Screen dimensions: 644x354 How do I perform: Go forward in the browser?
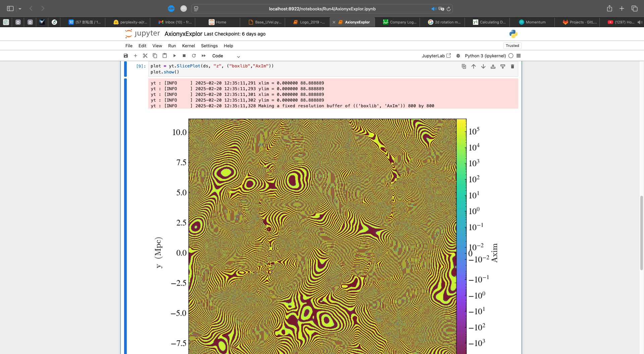point(43,9)
